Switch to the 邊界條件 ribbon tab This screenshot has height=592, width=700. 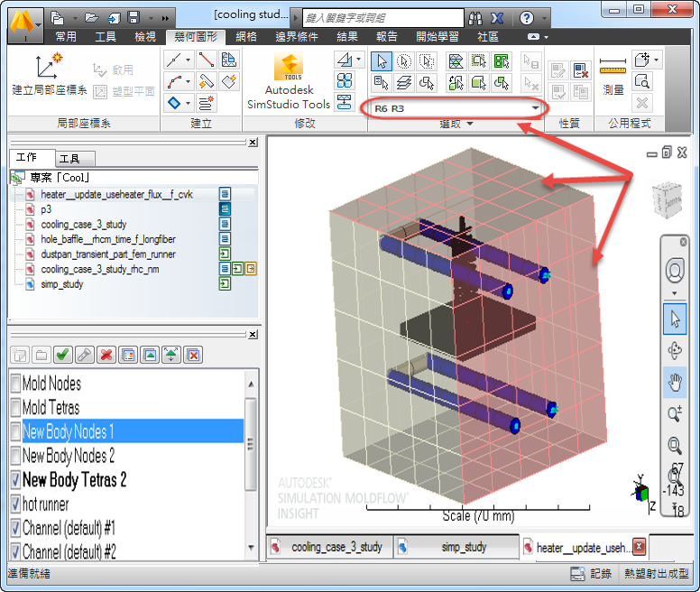click(297, 37)
